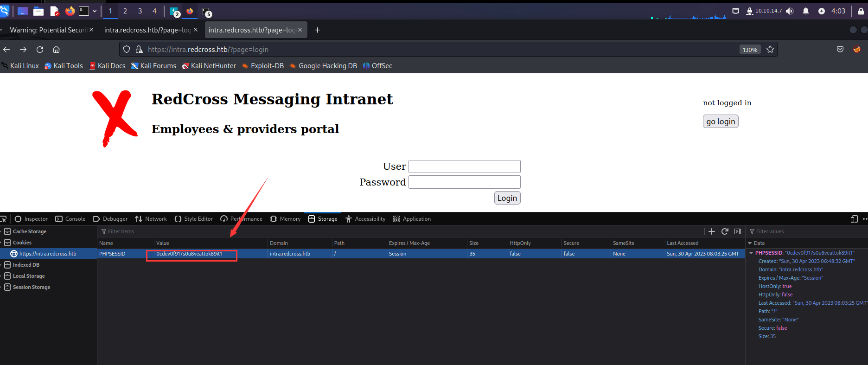Go back to the previous page
Viewport: 868px width, 365px height.
6,49
